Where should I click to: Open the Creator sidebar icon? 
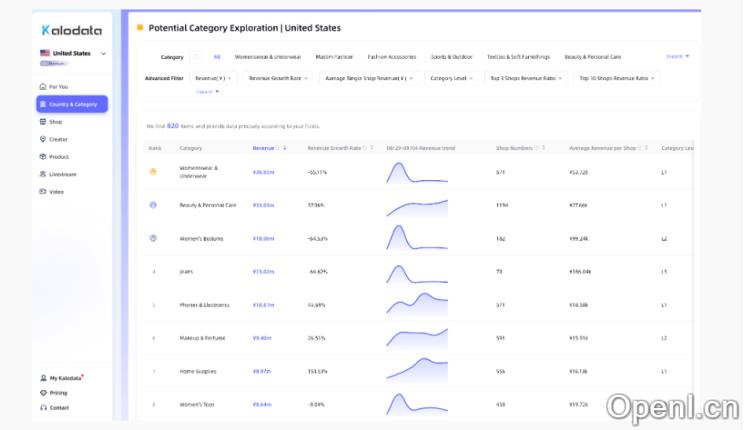(x=43, y=139)
